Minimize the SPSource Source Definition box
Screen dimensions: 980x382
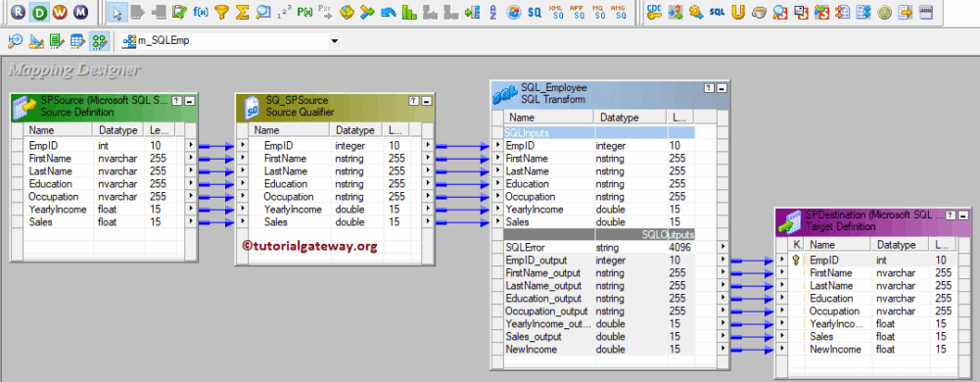[x=189, y=100]
